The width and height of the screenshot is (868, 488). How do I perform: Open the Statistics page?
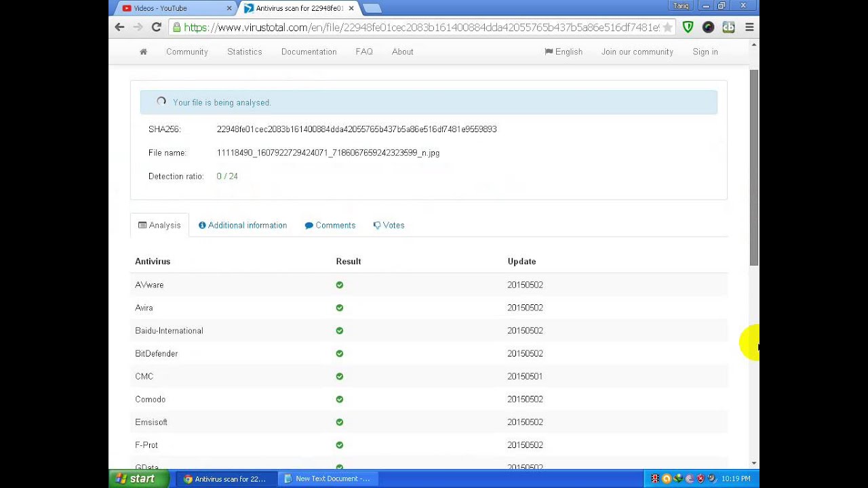point(245,52)
